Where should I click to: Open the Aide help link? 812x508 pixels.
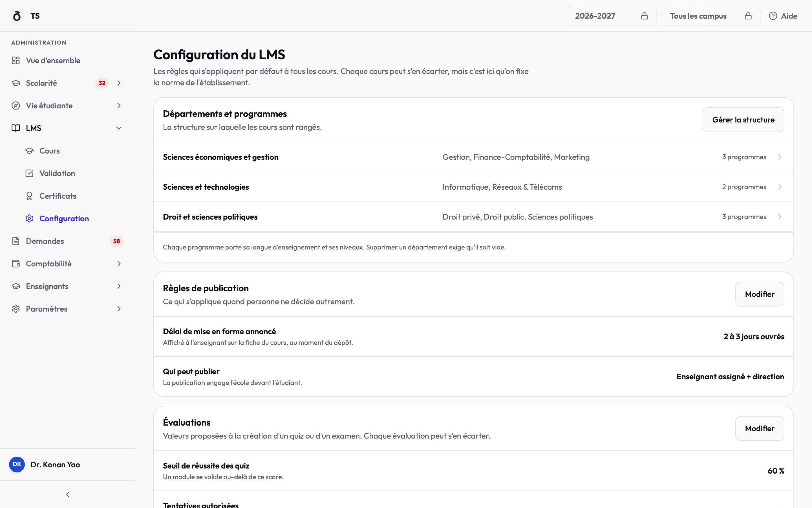point(783,16)
